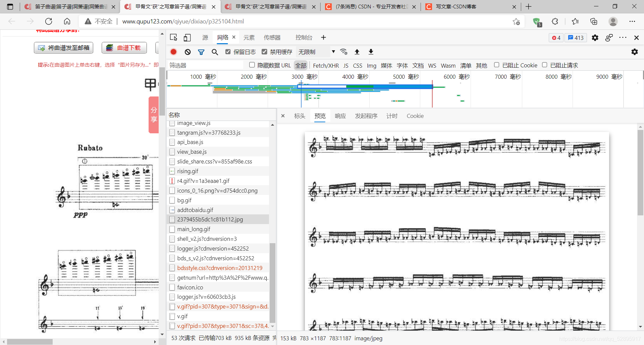Open network search magnifier icon
644x345 pixels.
(215, 52)
